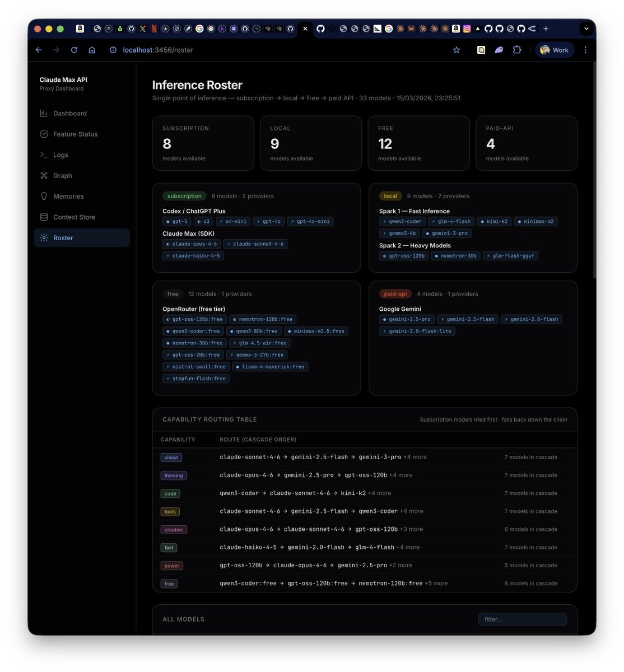Select the nemotron-120b:free model chip
Viewport: 624px width, 672px height.
(x=263, y=320)
